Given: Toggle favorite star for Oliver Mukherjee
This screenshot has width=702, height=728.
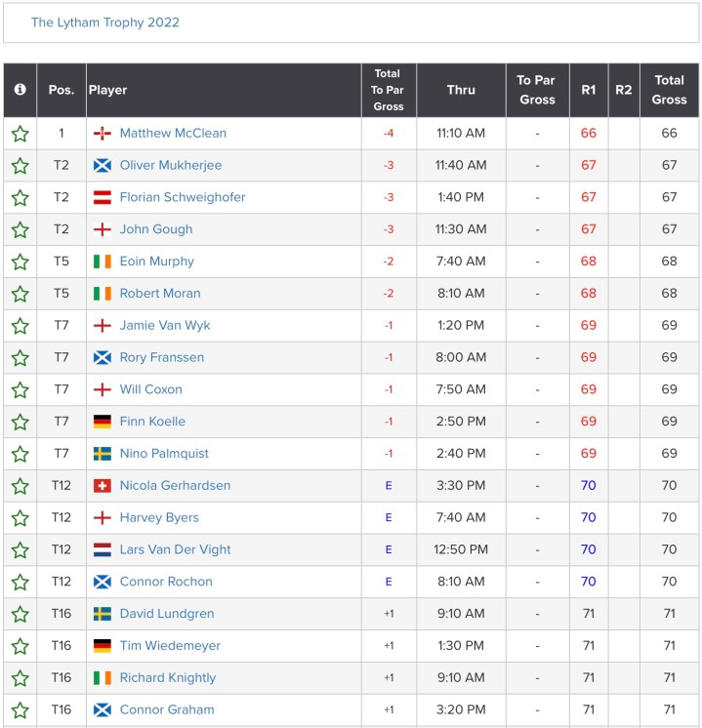Looking at the screenshot, I should [20, 166].
